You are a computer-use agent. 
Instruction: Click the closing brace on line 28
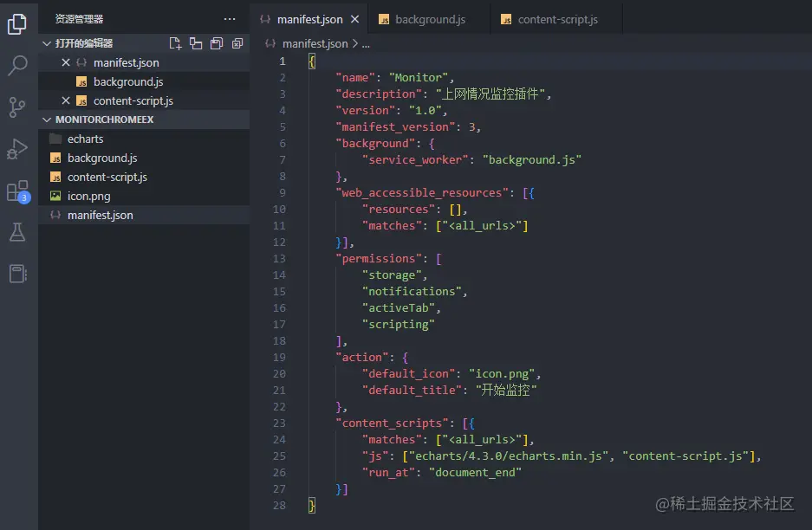click(312, 505)
